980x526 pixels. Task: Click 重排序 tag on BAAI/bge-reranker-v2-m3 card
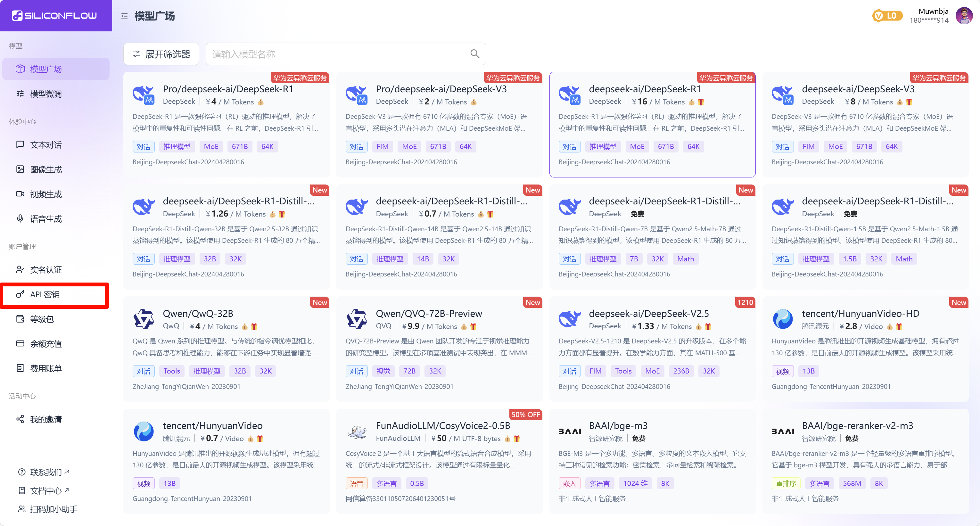point(786,483)
